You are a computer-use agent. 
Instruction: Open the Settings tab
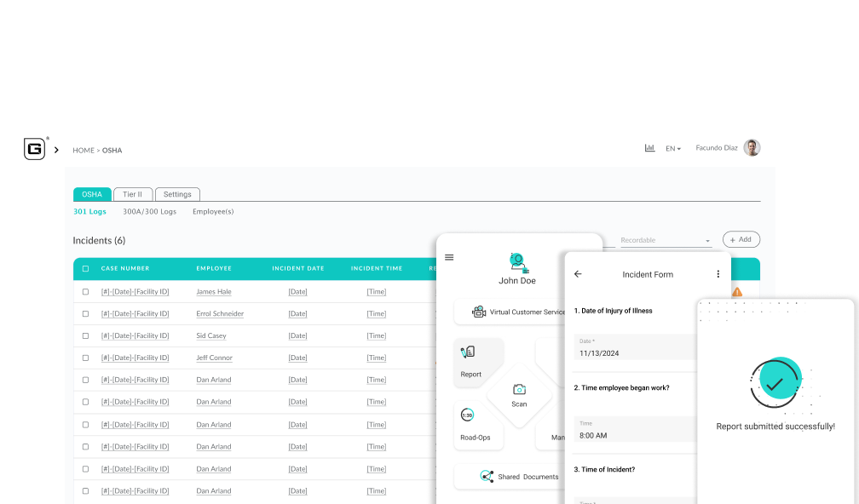pyautogui.click(x=177, y=194)
